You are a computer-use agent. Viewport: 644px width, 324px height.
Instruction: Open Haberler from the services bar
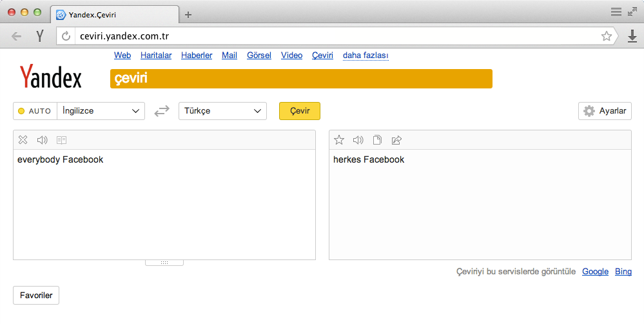pyautogui.click(x=197, y=55)
